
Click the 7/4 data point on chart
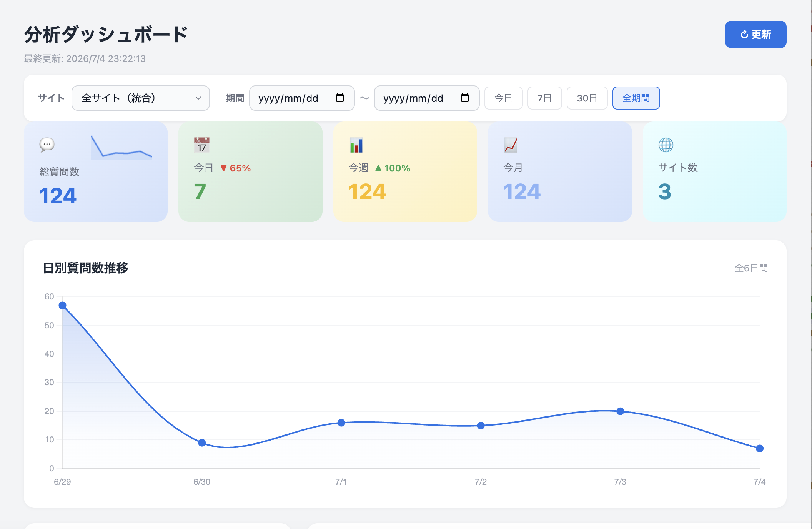(x=760, y=449)
